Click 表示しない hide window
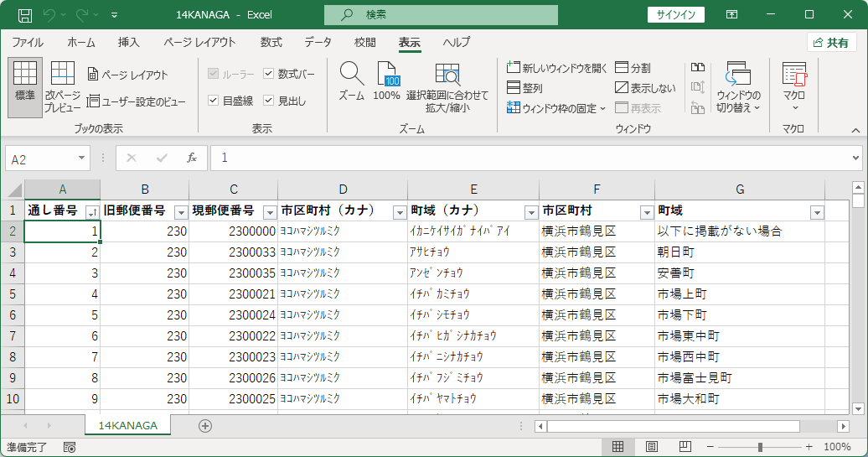 click(x=645, y=88)
